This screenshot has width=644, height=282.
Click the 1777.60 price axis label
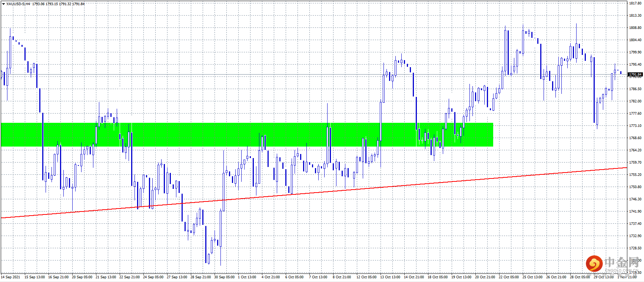click(635, 114)
